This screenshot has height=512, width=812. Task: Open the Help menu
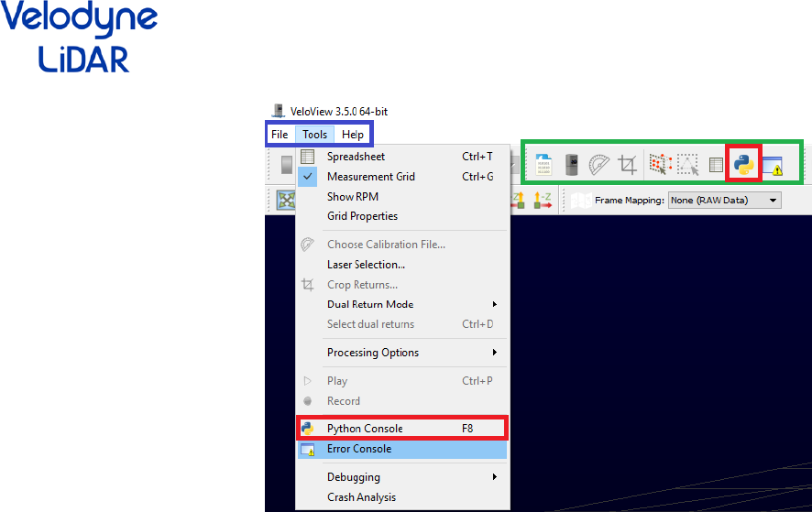click(x=353, y=135)
